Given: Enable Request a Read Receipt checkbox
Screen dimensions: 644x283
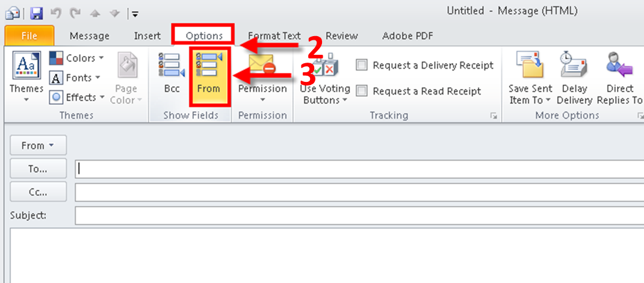Looking at the screenshot, I should pyautogui.click(x=362, y=91).
